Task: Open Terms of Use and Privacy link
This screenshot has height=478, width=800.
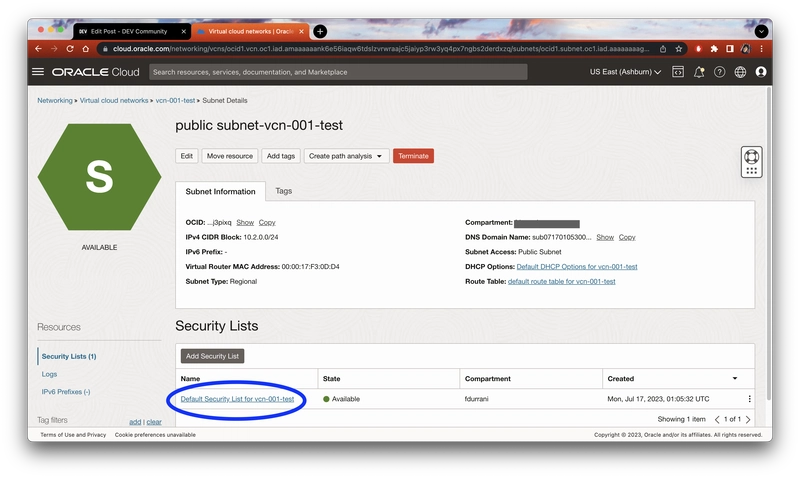Action: point(73,435)
